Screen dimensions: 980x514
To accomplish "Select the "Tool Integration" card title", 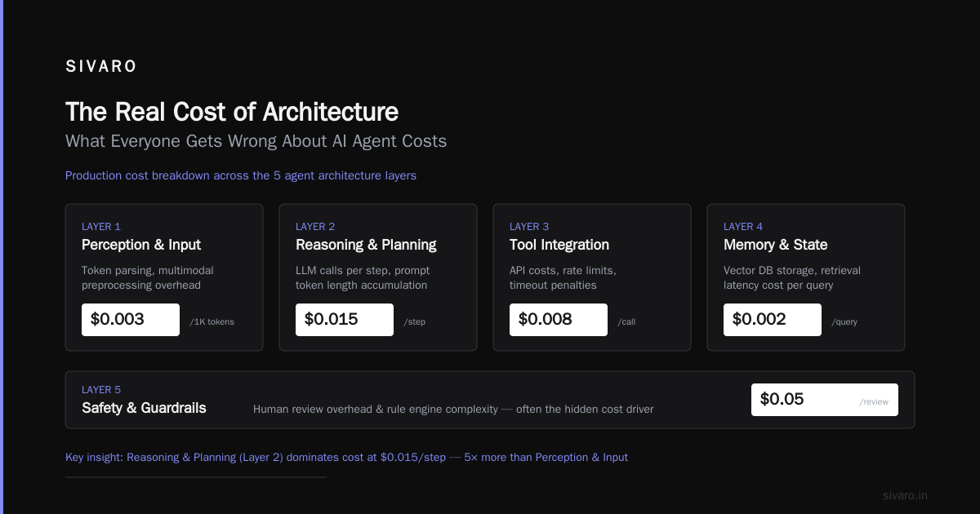I will (x=559, y=245).
